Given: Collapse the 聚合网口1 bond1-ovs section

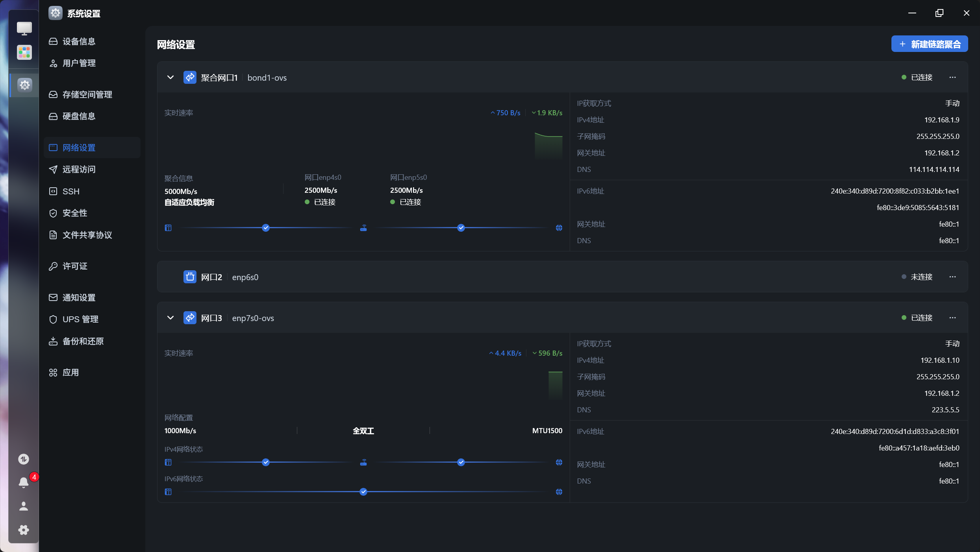Looking at the screenshot, I should [170, 78].
